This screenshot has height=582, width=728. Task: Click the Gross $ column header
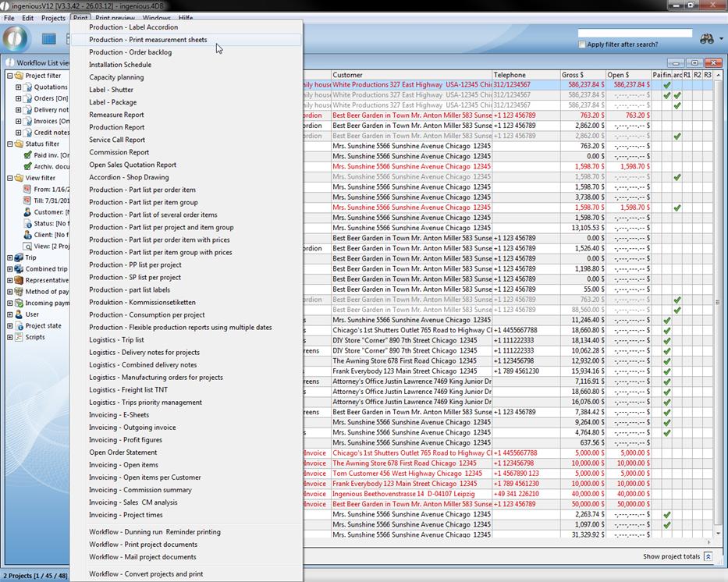pos(581,75)
